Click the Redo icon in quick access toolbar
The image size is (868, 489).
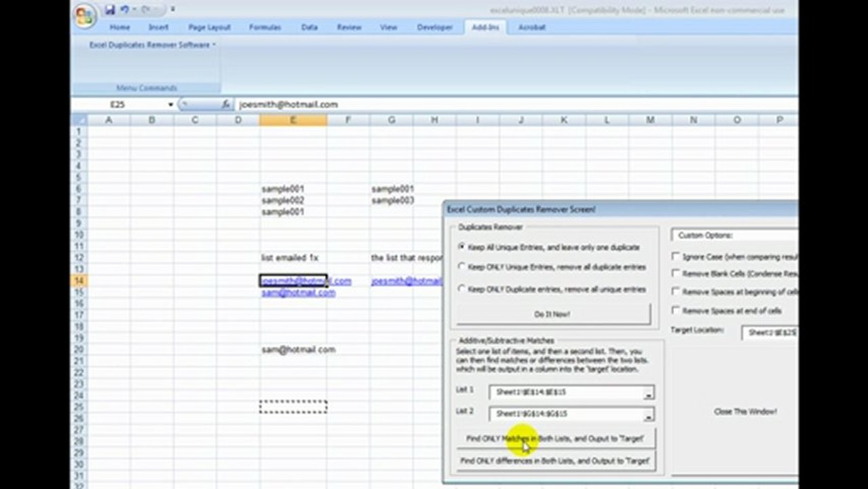(x=146, y=10)
